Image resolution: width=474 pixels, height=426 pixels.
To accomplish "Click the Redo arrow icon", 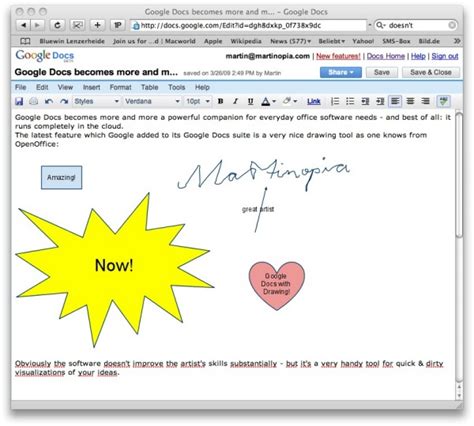I will click(64, 101).
